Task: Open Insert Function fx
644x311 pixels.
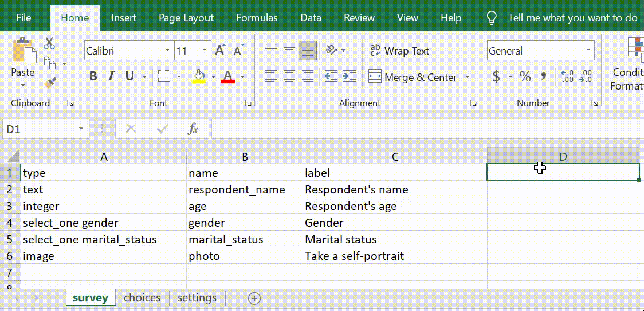Action: (193, 129)
